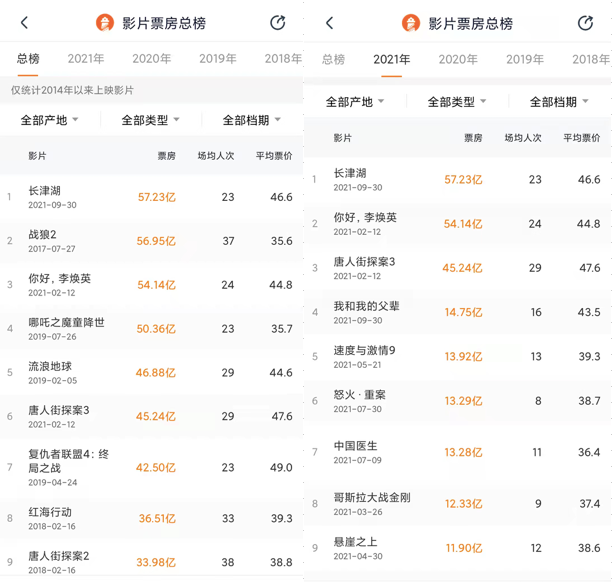Click 场均人次 column header in left panel
Viewport: 612px width, 582px height.
coord(216,156)
